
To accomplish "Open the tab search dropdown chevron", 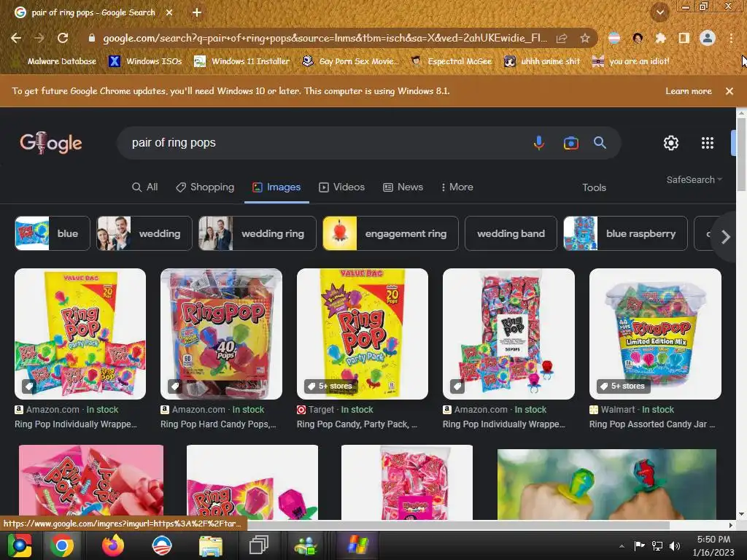I will point(660,12).
